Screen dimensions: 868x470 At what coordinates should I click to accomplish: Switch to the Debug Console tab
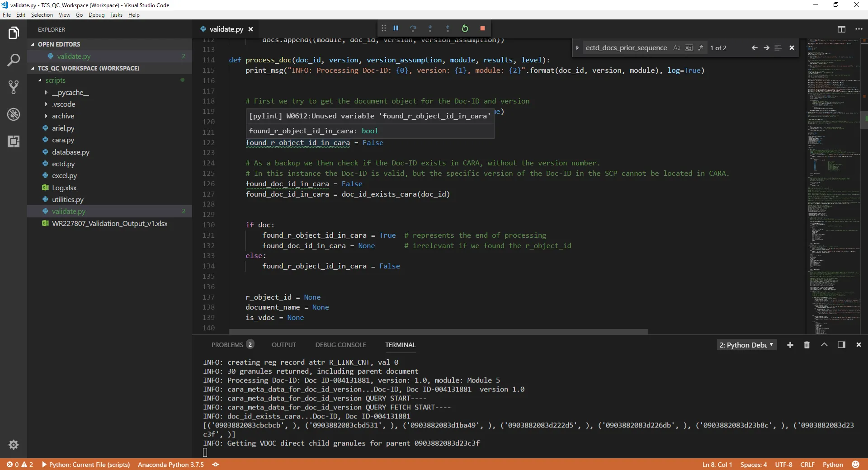(340, 345)
